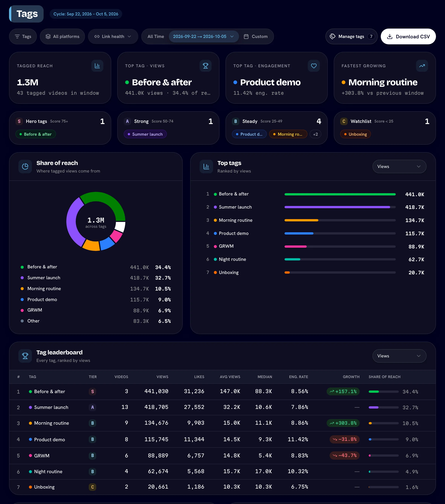
Task: Click the Other legend entry in Share of reach
Action: point(96,321)
